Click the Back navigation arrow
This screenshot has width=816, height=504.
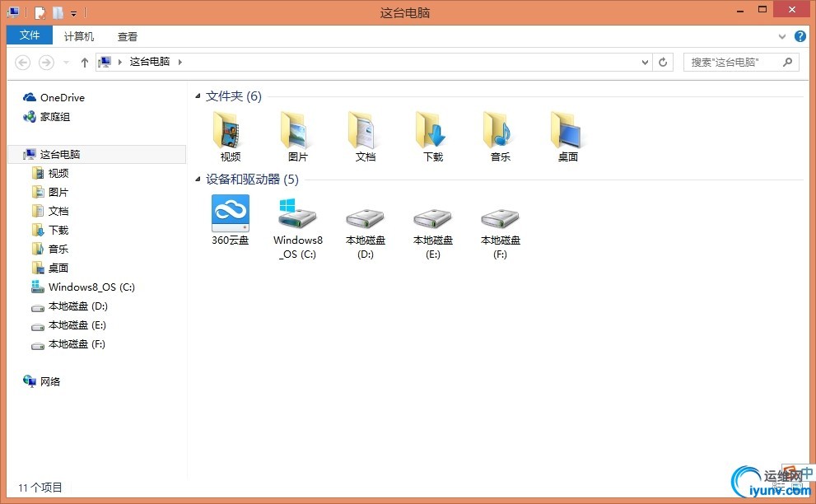click(x=22, y=63)
